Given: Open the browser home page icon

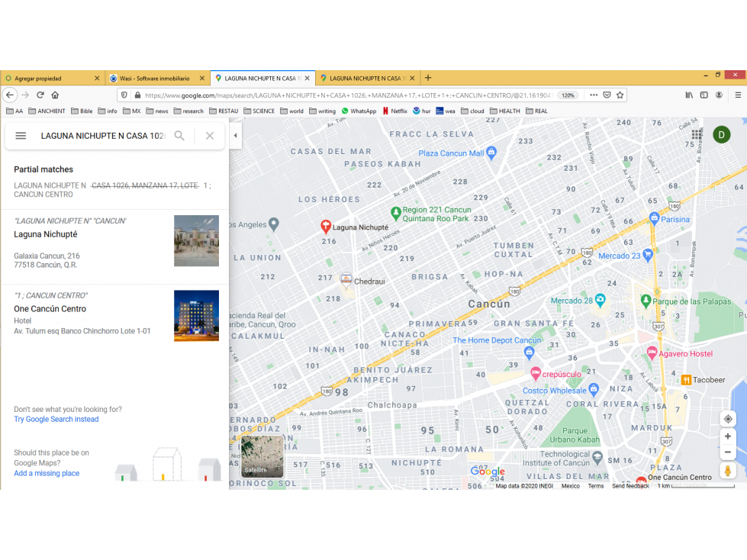Looking at the screenshot, I should click(55, 95).
